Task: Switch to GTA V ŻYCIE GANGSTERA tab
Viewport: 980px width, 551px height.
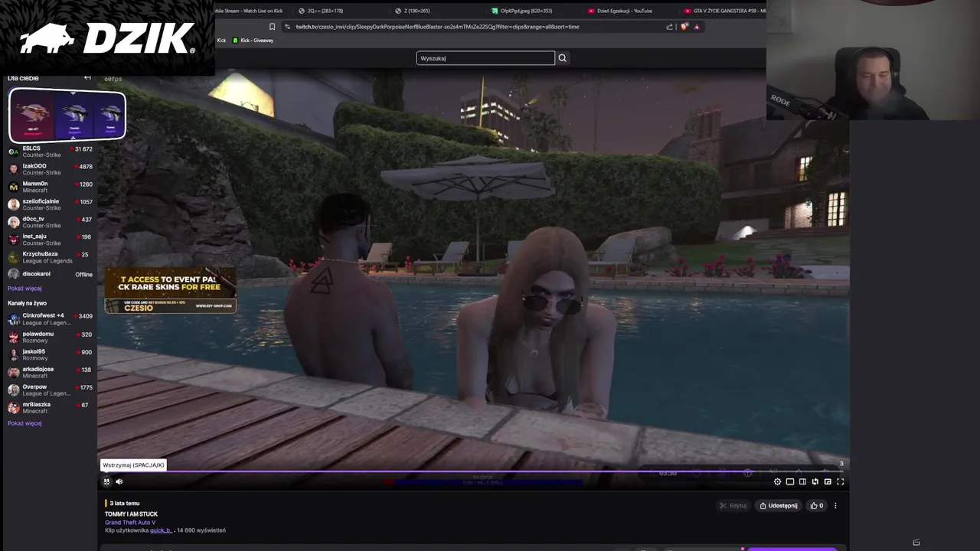Action: tap(725, 11)
